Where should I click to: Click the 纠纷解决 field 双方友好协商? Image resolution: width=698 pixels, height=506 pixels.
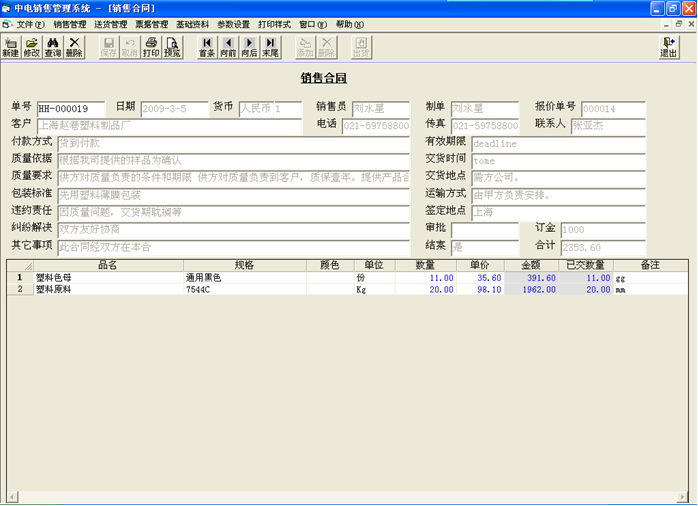tap(234, 230)
